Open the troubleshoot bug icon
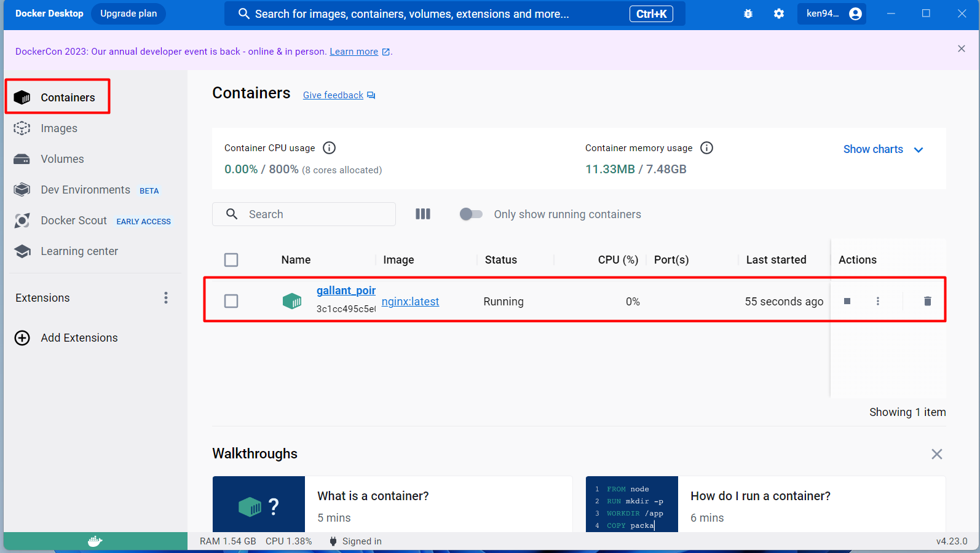980x553 pixels. coord(748,14)
